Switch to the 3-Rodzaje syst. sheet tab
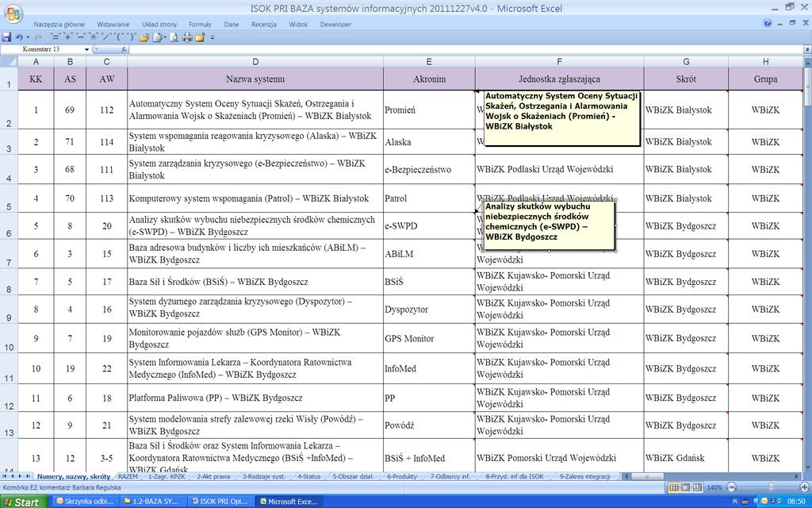Image resolution: width=812 pixels, height=508 pixels. pos(264,476)
